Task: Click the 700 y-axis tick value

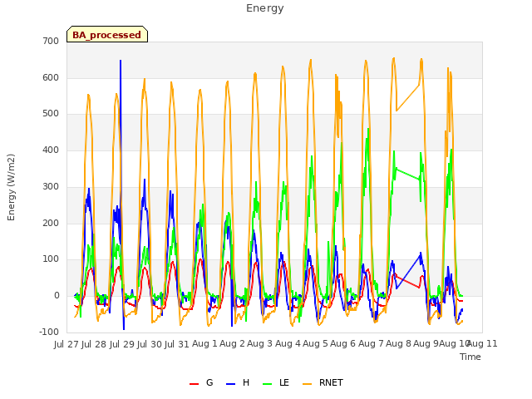Action: click(51, 41)
